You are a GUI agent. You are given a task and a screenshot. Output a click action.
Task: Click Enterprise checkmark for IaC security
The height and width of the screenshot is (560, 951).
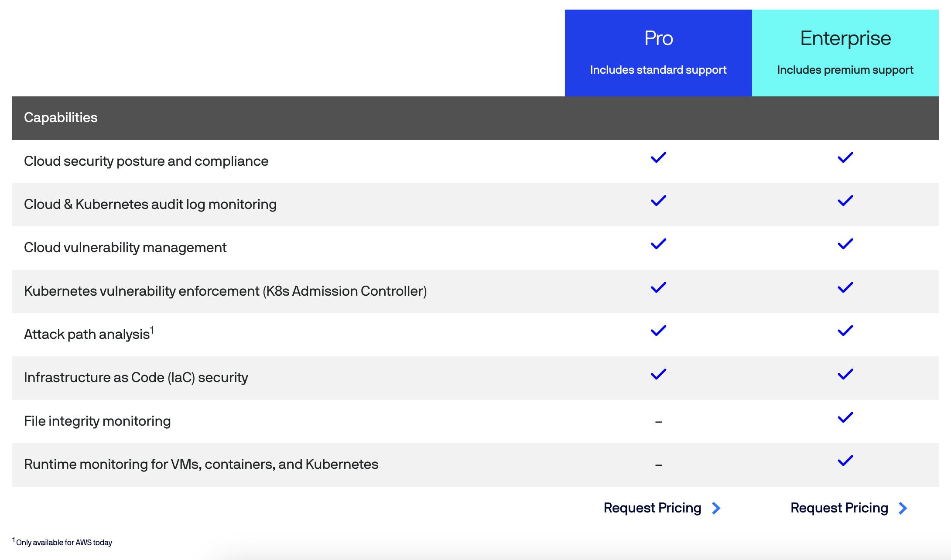pos(845,374)
